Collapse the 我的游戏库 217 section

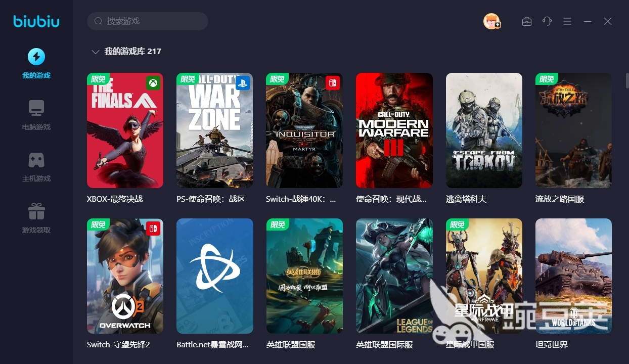click(x=95, y=52)
